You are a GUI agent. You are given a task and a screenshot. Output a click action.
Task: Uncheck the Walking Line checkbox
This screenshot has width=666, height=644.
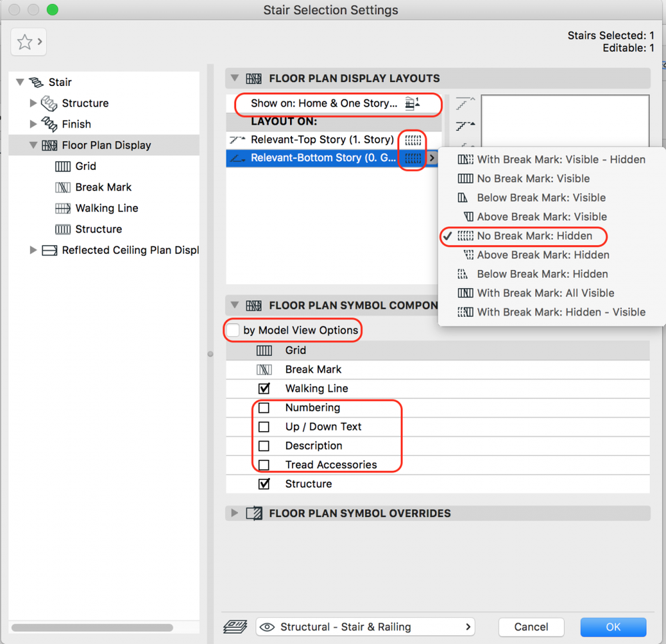point(264,388)
